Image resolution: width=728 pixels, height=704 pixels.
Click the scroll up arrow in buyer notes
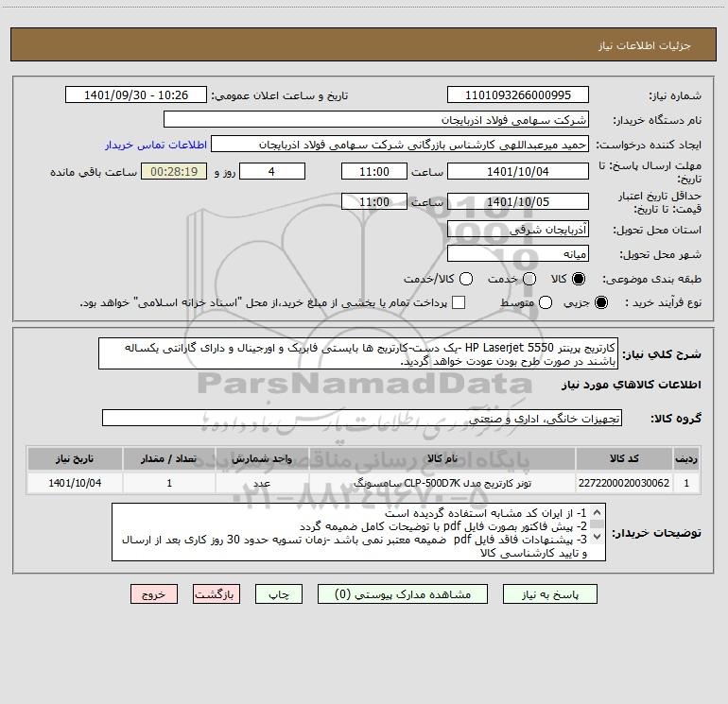[x=598, y=513]
